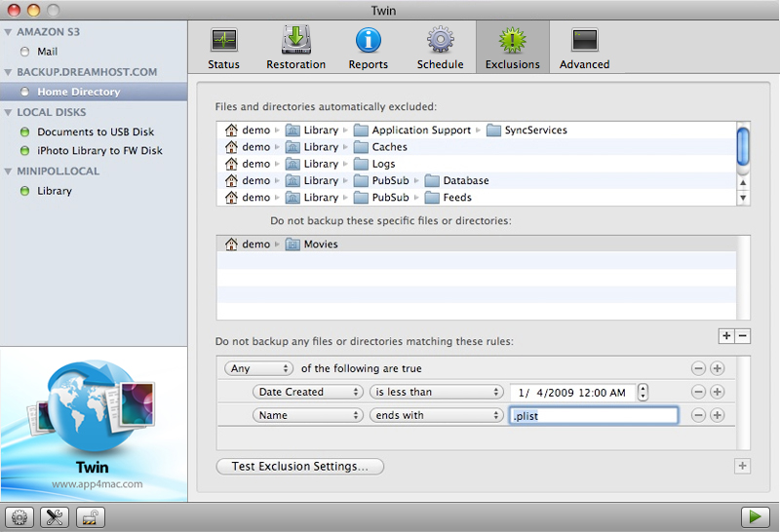Open the Schedule gear icon
Screen dimensions: 780x532
click(x=441, y=40)
